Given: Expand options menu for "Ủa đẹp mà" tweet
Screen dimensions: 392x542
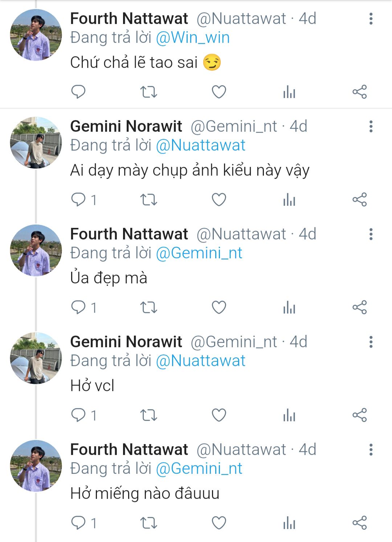Looking at the screenshot, I should pos(371,234).
